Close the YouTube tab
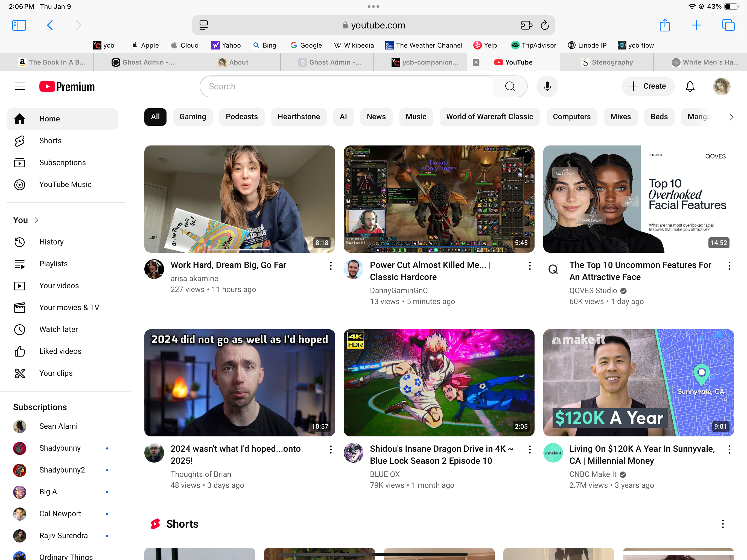The image size is (747, 560). [x=476, y=63]
